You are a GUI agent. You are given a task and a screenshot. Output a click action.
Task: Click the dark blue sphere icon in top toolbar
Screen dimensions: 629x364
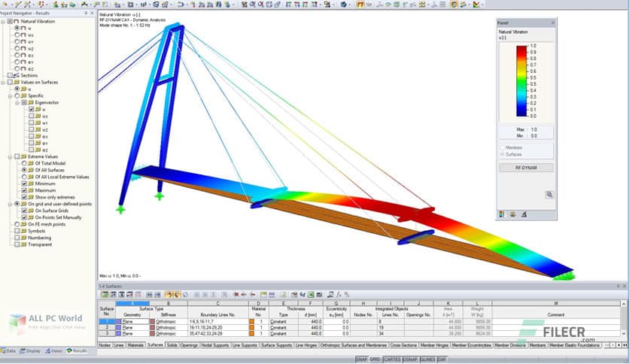(343, 5)
